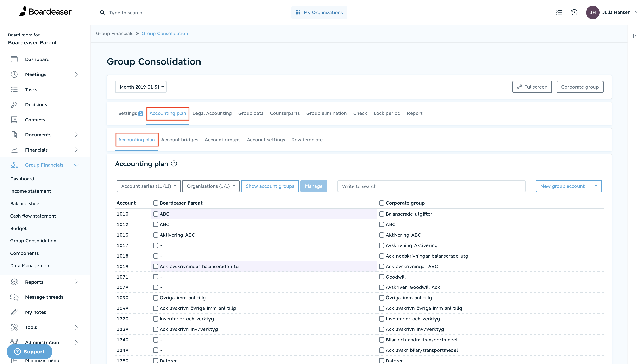
Task: Click the Group Financials hierarchy icon
Action: 14,165
